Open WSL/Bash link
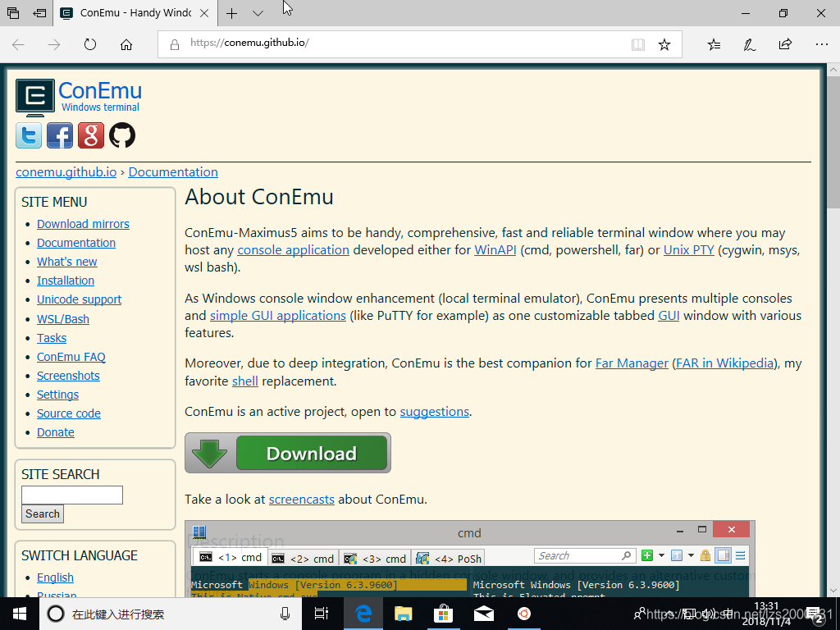This screenshot has height=630, width=840. tap(63, 319)
